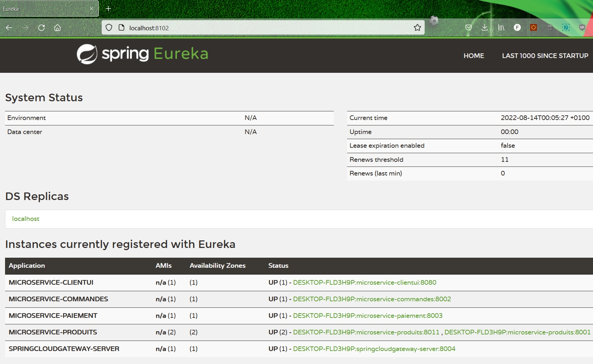Bookmark this page with the star
This screenshot has width=593, height=364.
(417, 28)
